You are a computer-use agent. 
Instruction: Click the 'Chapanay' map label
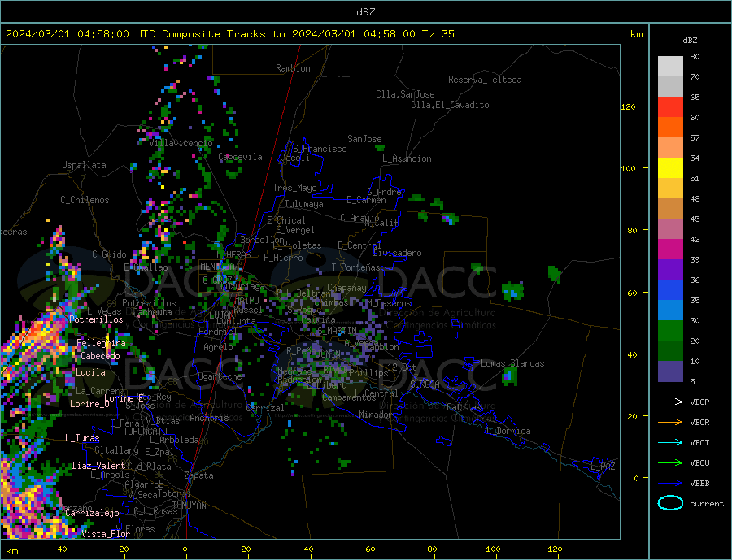coord(346,288)
